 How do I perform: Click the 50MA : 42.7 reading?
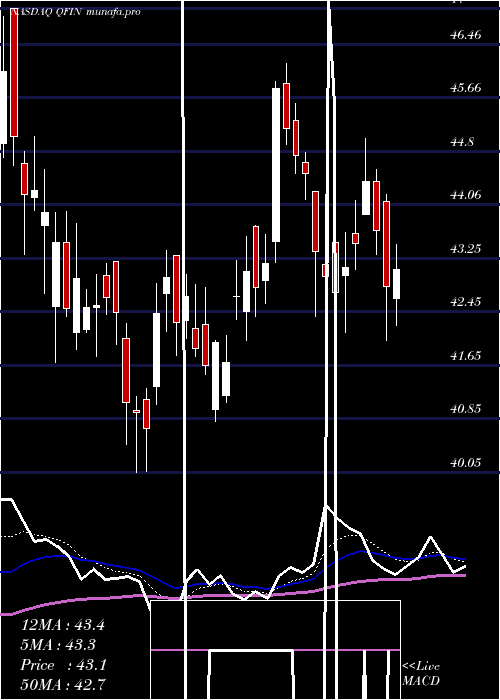(x=63, y=684)
